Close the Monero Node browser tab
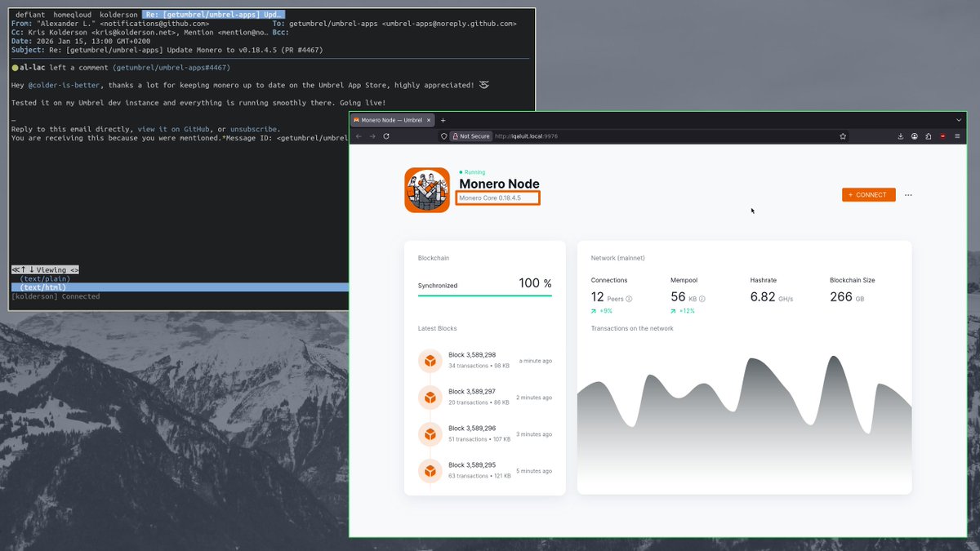The height and width of the screenshot is (551, 980). point(429,120)
